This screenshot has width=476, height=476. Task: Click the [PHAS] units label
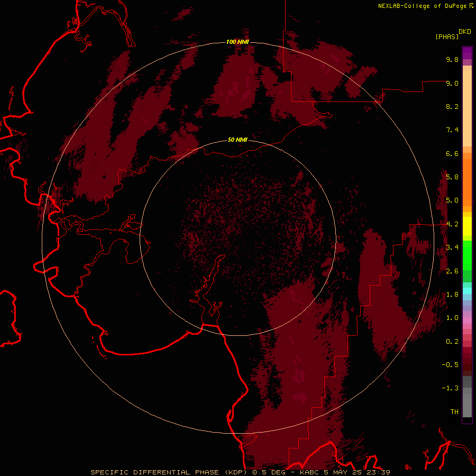447,37
